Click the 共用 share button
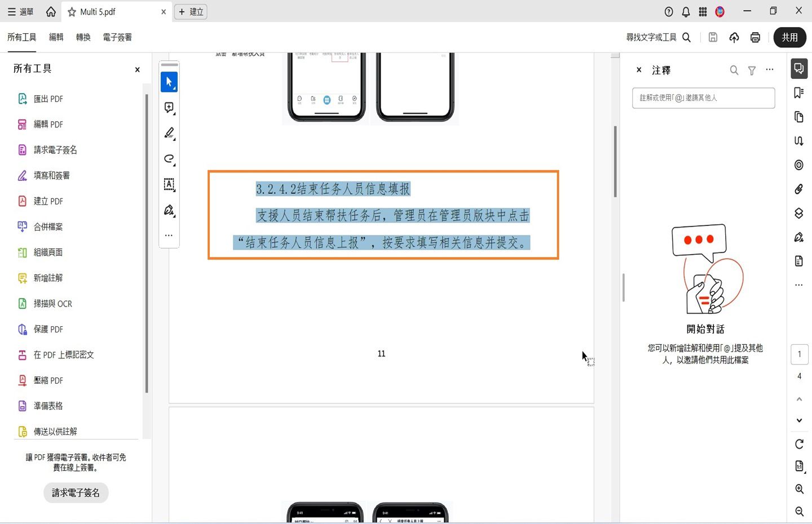 pyautogui.click(x=789, y=37)
